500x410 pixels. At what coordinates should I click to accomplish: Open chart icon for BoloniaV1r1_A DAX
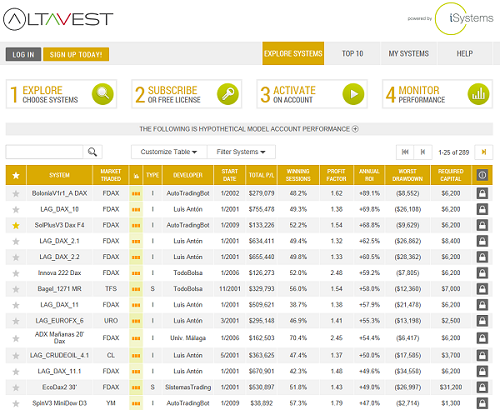click(x=136, y=194)
